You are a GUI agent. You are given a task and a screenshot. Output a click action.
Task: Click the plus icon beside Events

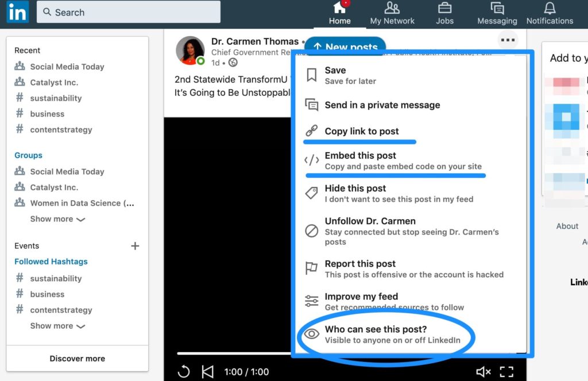(x=135, y=246)
